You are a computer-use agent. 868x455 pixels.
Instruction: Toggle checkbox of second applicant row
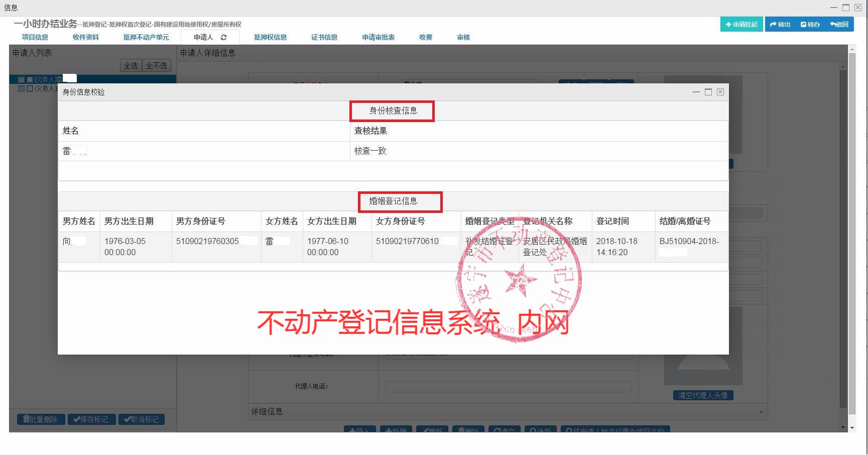pyautogui.click(x=30, y=88)
